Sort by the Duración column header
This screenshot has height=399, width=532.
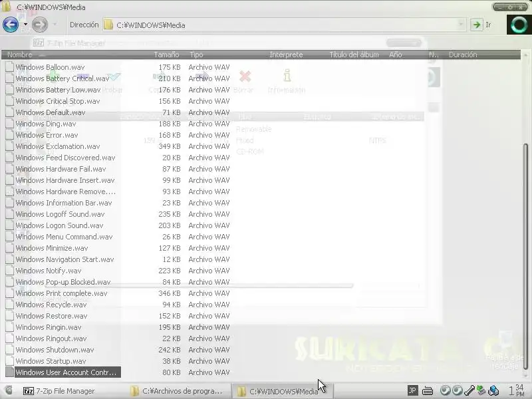tap(463, 55)
